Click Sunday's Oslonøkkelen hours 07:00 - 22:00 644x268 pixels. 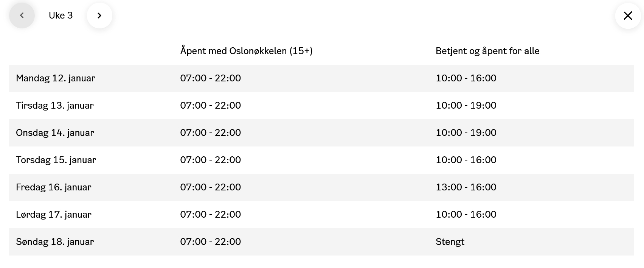pos(210,242)
